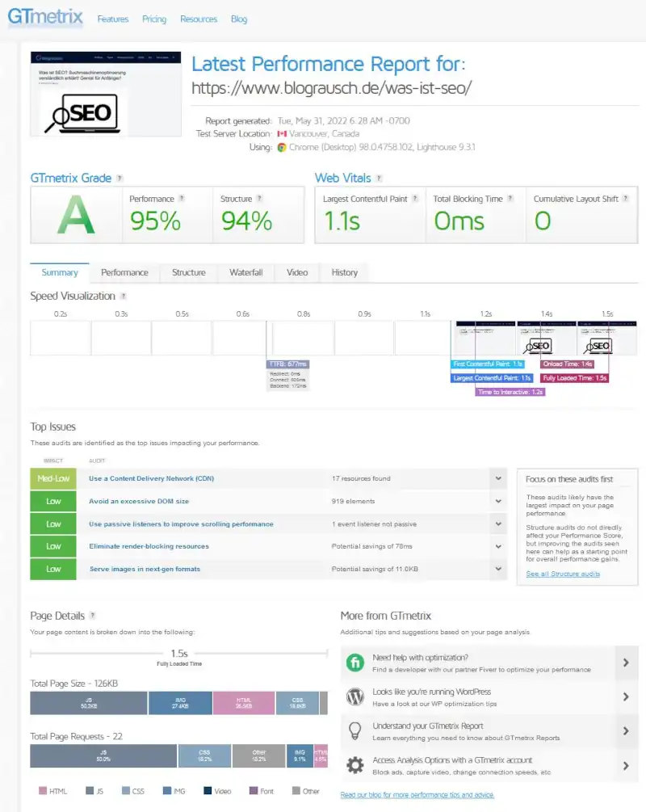This screenshot has height=812, width=646.
Task: Follow the See all Structure audits link
Action: 563,574
